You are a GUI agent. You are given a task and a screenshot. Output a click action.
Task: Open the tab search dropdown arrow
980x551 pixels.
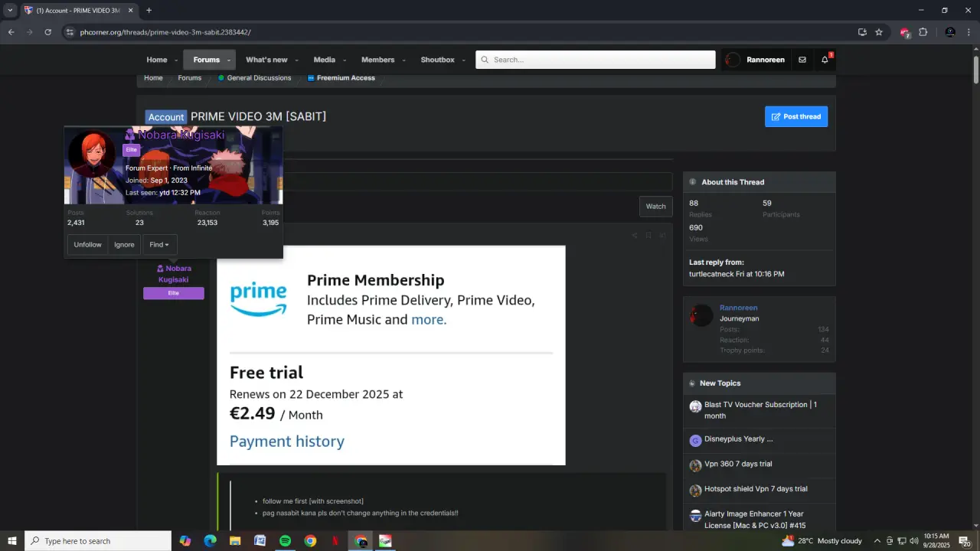10,11
